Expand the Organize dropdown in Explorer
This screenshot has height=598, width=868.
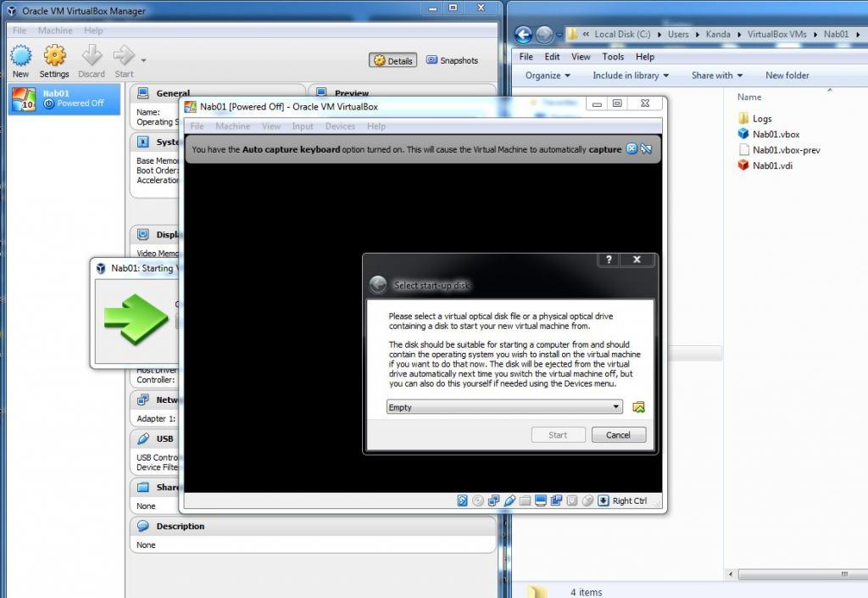548,75
